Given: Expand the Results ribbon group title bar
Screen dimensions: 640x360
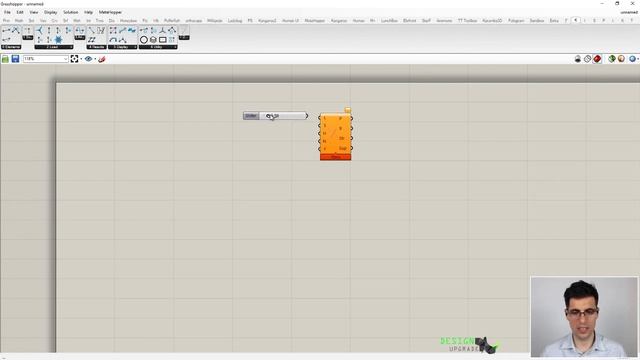Looking at the screenshot, I should pos(96,47).
